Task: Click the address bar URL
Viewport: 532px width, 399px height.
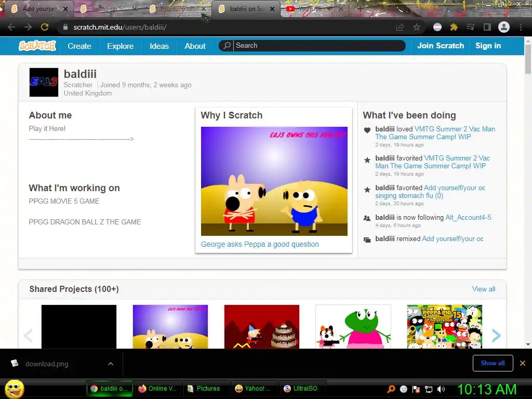Action: point(120,27)
